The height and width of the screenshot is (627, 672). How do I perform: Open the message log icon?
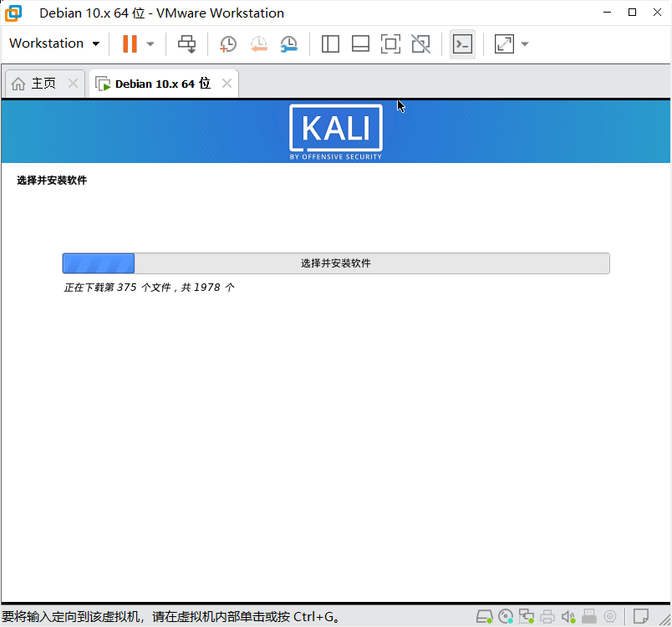[x=641, y=617]
